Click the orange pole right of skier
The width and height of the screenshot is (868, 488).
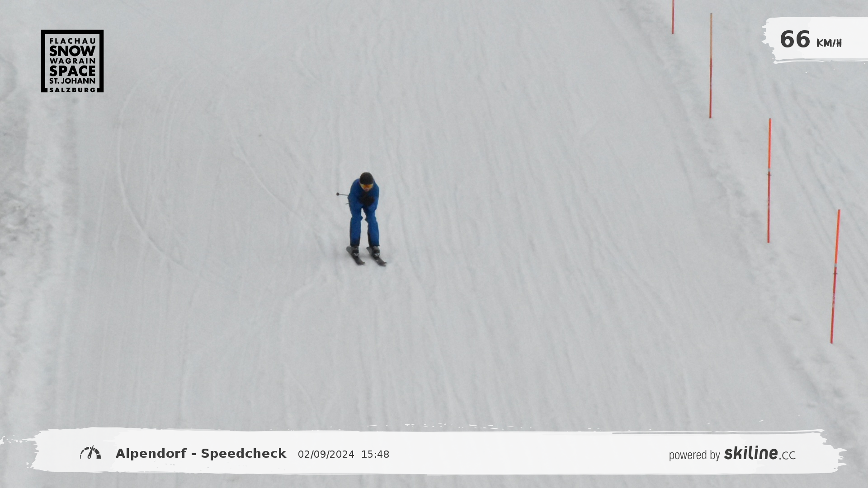[769, 181]
